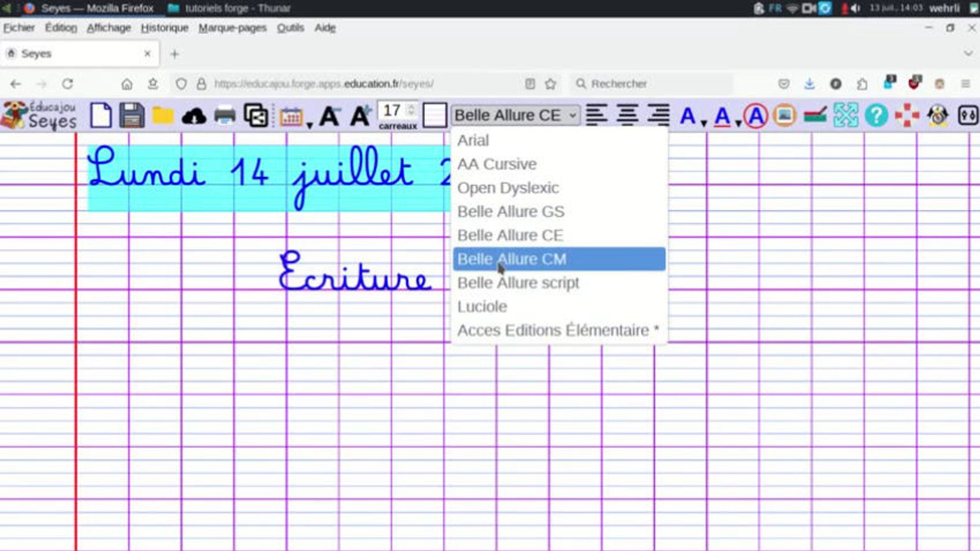
Task: Open the Outils menu
Action: point(290,28)
